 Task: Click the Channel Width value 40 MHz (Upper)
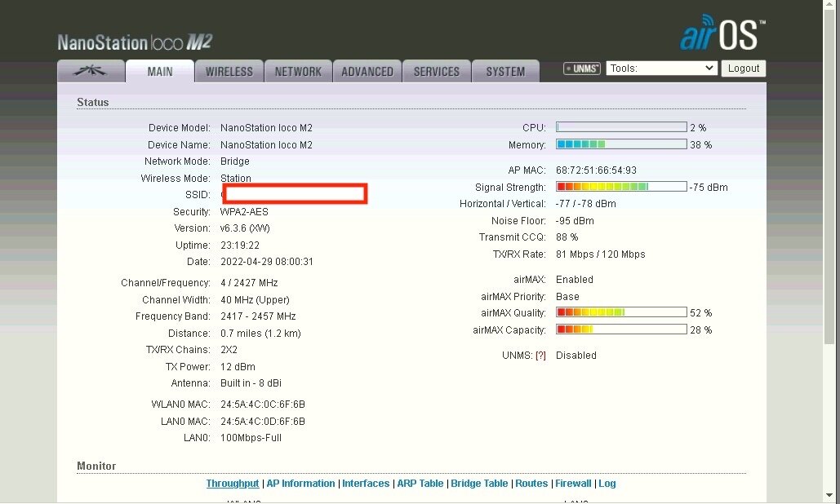255,300
